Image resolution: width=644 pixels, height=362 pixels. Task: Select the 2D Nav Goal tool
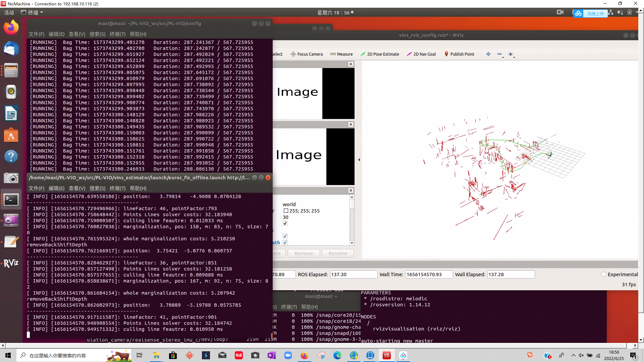[x=421, y=54]
